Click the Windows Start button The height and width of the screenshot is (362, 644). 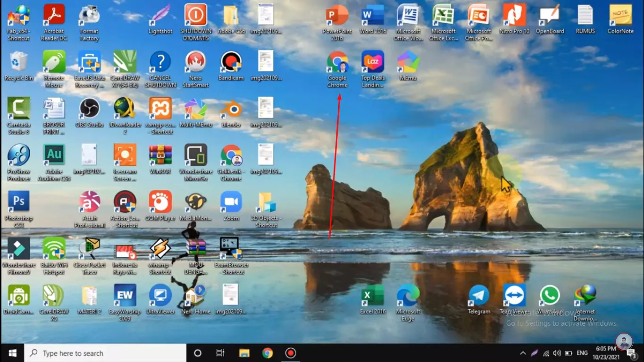(12, 353)
